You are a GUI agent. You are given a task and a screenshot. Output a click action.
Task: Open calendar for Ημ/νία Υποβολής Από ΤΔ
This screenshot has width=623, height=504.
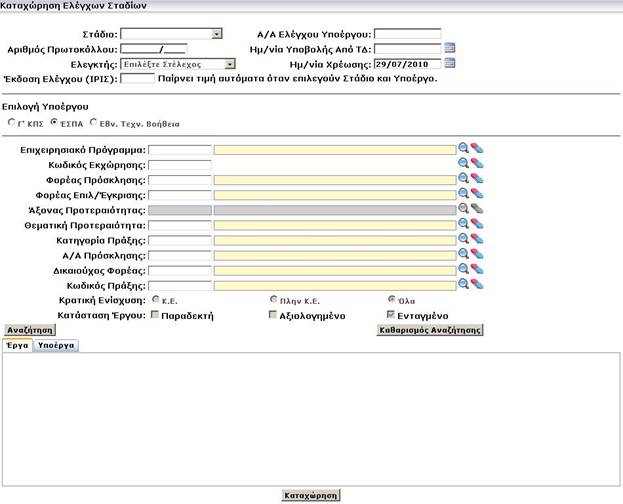pyautogui.click(x=450, y=48)
